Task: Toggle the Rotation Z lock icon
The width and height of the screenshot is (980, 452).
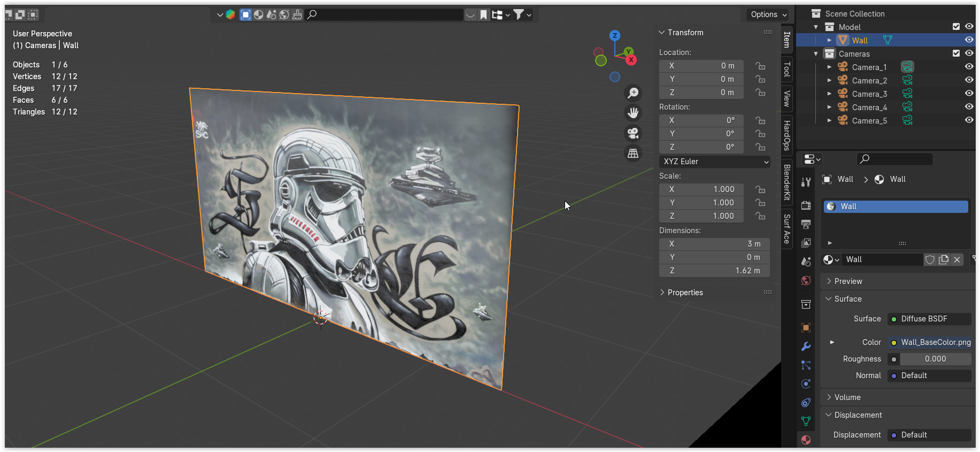Action: click(x=760, y=147)
